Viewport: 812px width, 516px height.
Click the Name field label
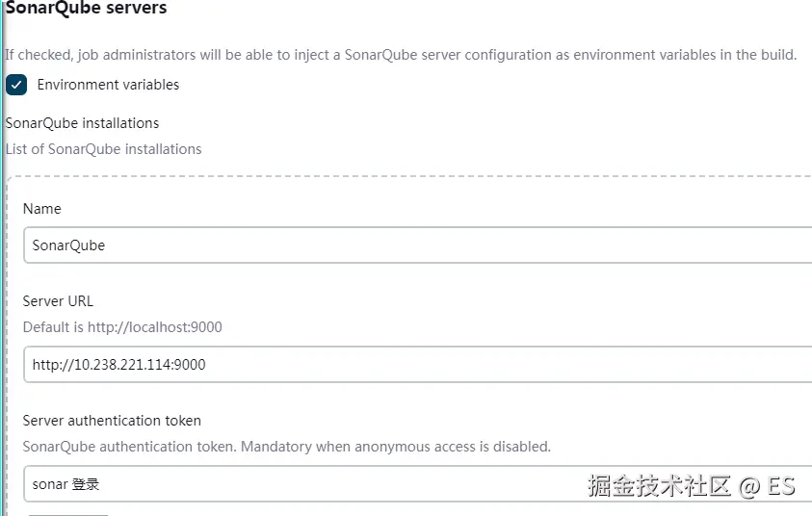tap(41, 209)
